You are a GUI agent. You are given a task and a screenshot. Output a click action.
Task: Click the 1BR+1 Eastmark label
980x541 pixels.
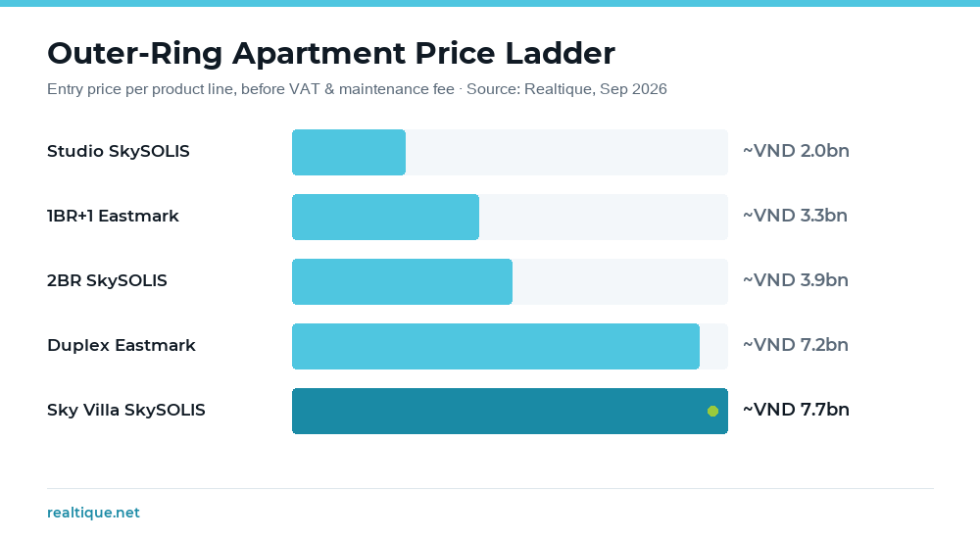(x=113, y=217)
